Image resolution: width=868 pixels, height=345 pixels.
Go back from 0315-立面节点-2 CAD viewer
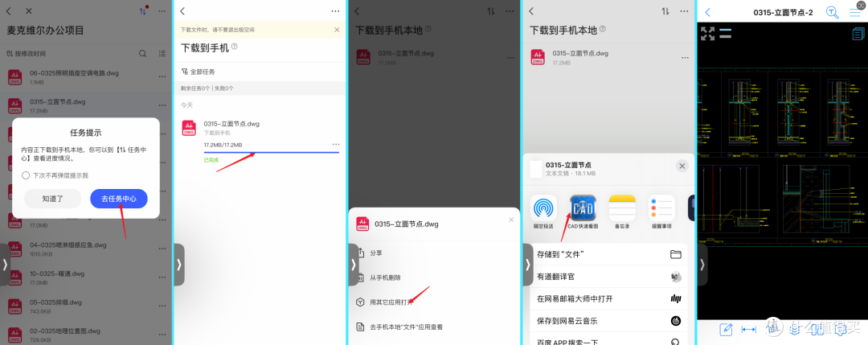point(707,12)
